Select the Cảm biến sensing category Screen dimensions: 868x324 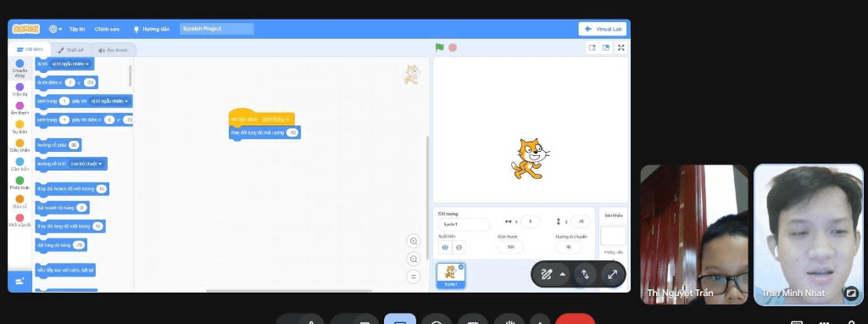[x=20, y=165]
